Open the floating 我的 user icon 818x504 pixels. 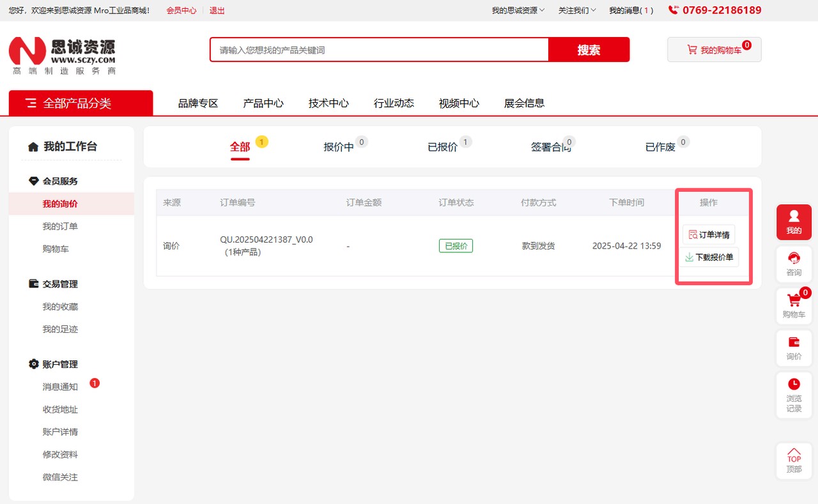[x=794, y=222]
